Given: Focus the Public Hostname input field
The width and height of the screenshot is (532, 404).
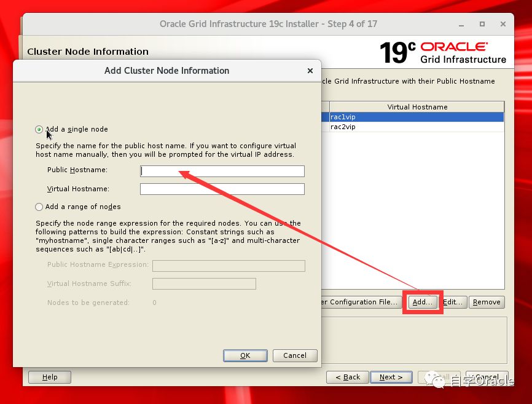Looking at the screenshot, I should [222, 171].
